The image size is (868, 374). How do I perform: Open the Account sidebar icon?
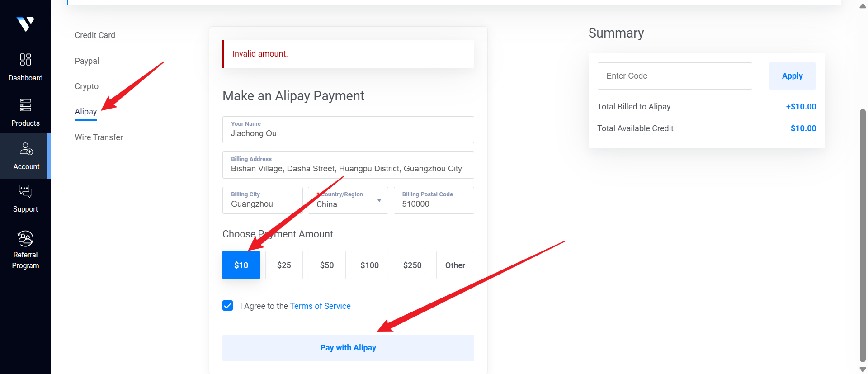26,149
